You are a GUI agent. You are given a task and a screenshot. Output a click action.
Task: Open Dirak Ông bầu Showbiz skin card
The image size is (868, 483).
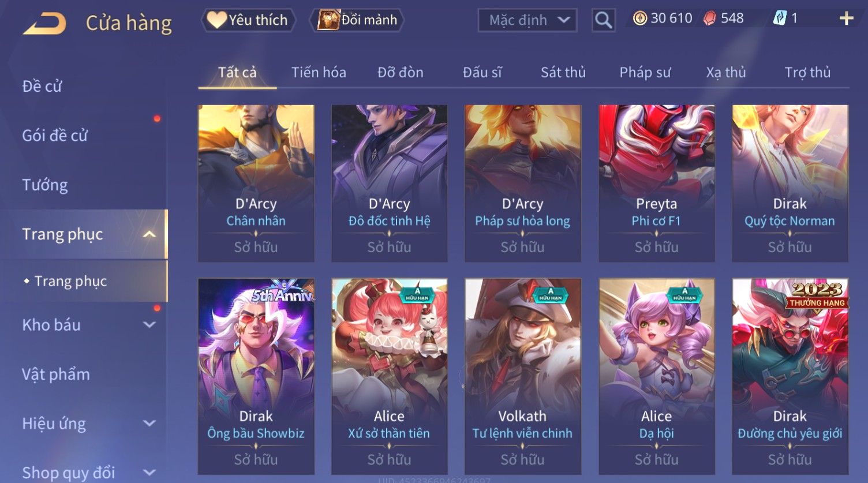(256, 377)
